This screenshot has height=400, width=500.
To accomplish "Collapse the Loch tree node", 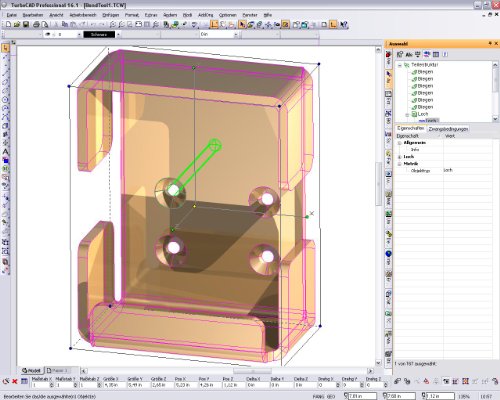I will point(407,115).
